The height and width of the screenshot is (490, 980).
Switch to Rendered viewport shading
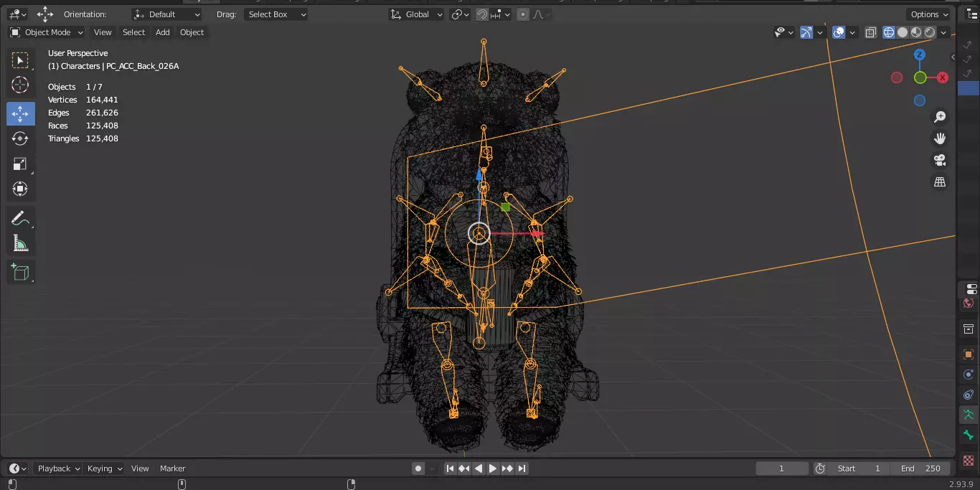tap(930, 32)
